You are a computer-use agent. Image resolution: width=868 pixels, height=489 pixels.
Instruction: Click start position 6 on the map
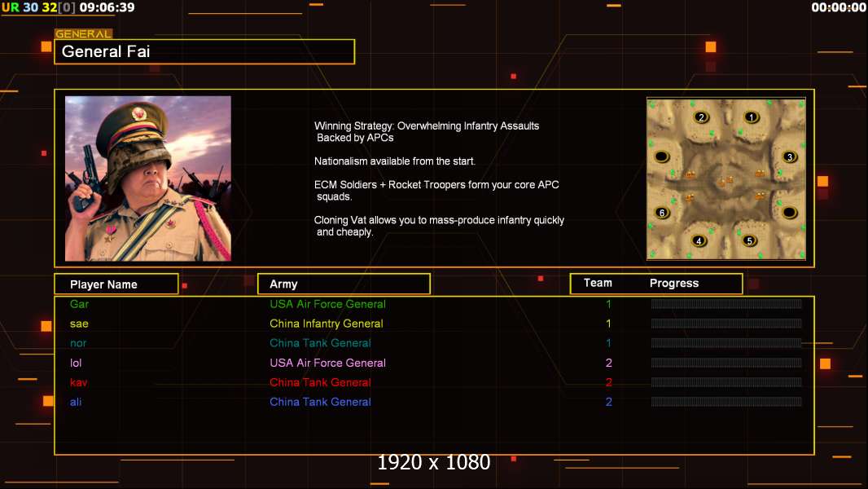(662, 213)
